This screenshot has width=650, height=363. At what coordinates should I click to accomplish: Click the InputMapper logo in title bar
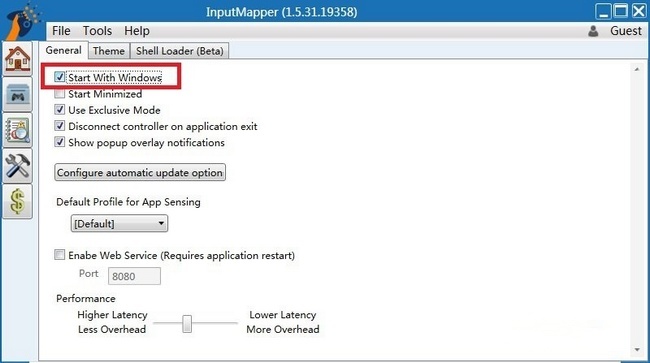coord(23,20)
